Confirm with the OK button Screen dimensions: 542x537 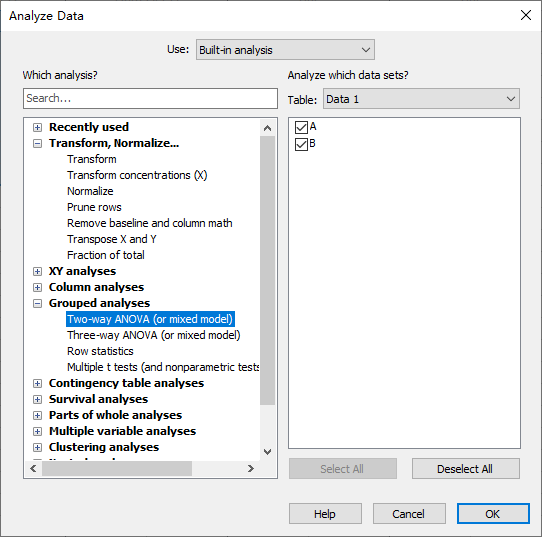tap(493, 514)
